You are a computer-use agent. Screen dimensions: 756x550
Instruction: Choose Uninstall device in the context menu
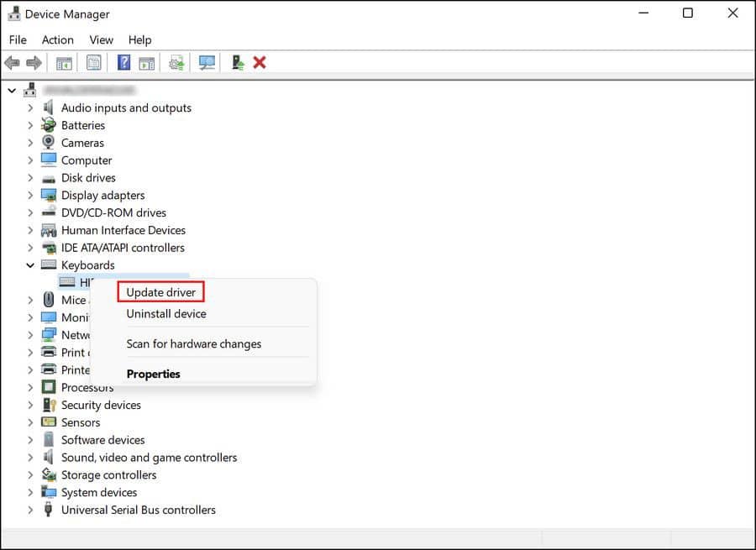[x=165, y=313]
